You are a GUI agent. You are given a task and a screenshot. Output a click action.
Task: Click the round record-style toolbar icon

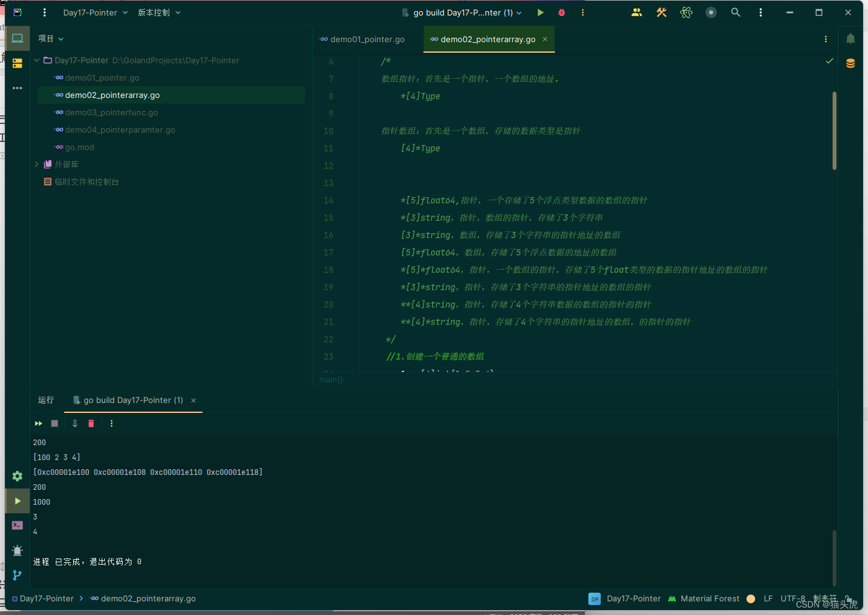pyautogui.click(x=711, y=12)
